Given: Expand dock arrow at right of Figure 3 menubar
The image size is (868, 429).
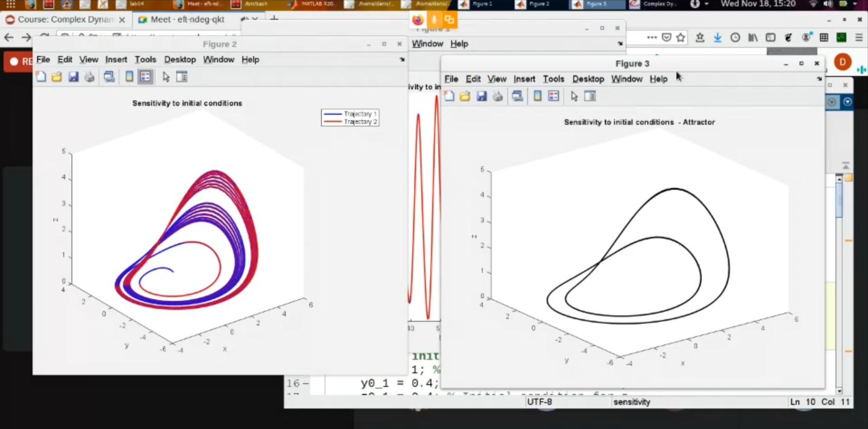Looking at the screenshot, I should (x=819, y=79).
